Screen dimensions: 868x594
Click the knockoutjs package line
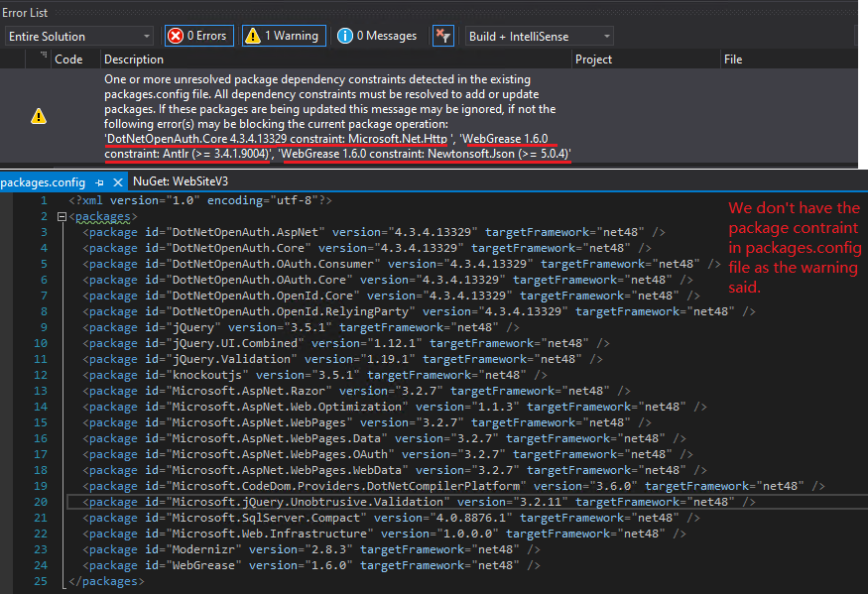click(x=314, y=375)
